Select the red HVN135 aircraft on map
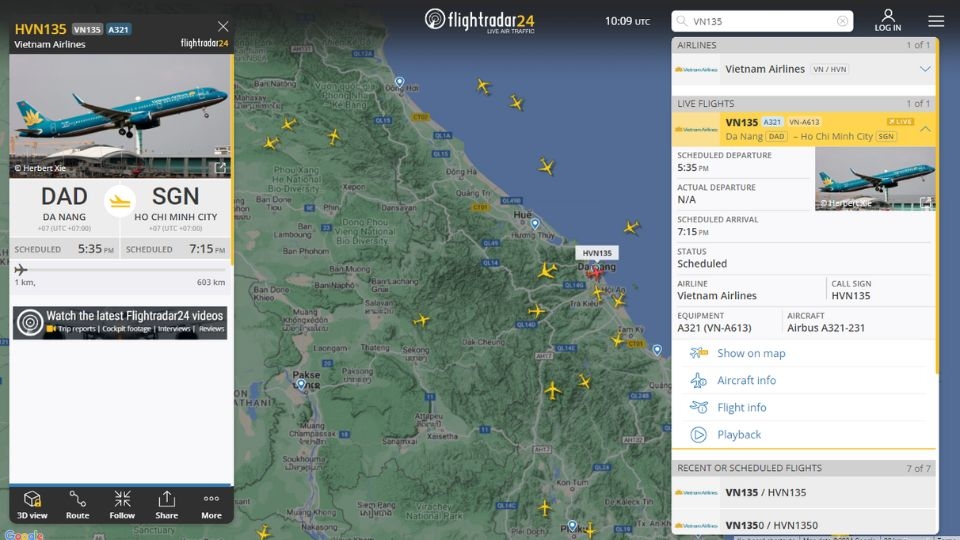Viewport: 960px width, 540px height. (x=594, y=273)
